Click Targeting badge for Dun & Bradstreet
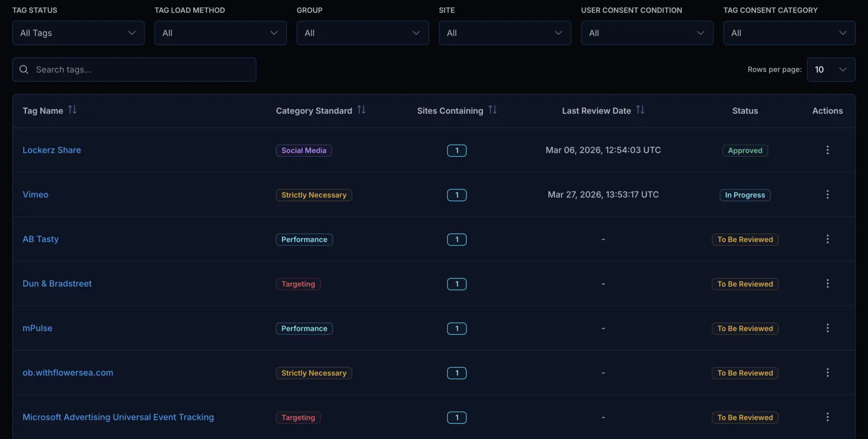Image resolution: width=868 pixels, height=439 pixels. point(298,284)
